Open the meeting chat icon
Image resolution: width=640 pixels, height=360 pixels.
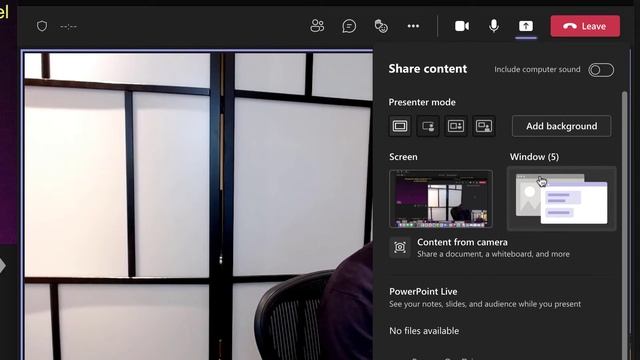(349, 26)
